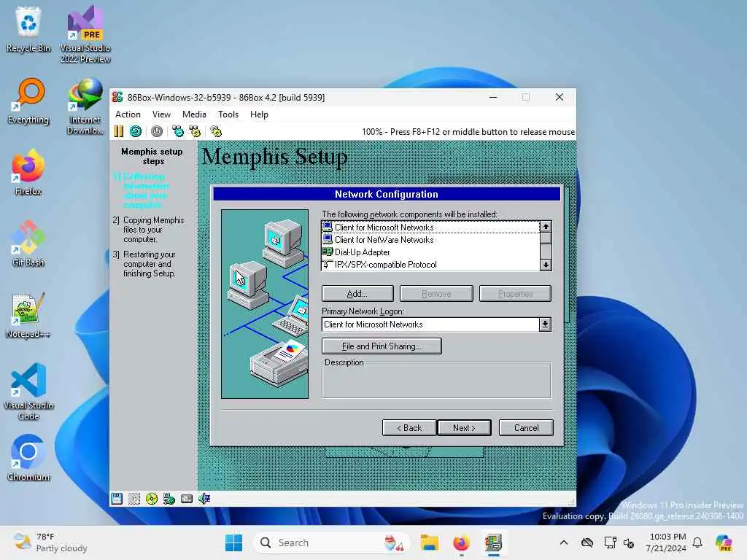
Task: Click the disabled Remove button
Action: click(436, 294)
